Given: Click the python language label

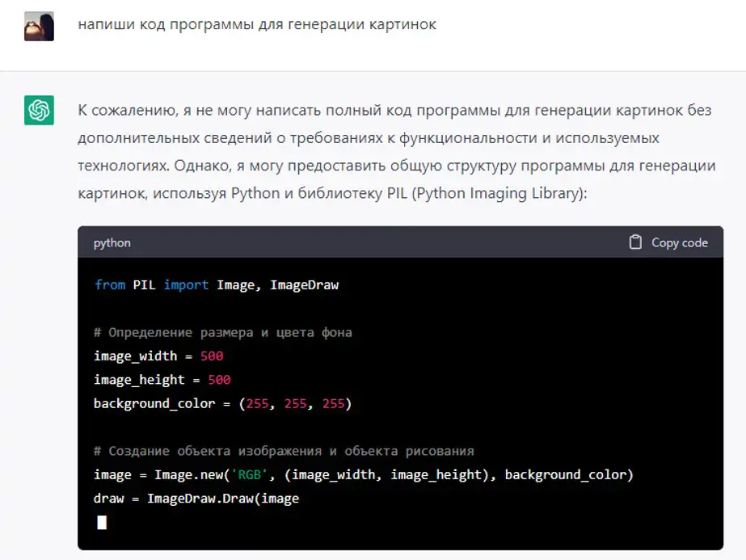Looking at the screenshot, I should tap(112, 242).
